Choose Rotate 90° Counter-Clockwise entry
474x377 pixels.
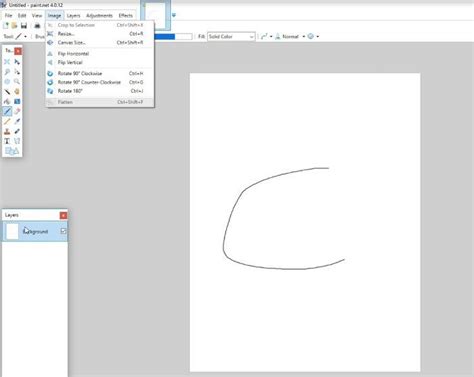coord(100,82)
